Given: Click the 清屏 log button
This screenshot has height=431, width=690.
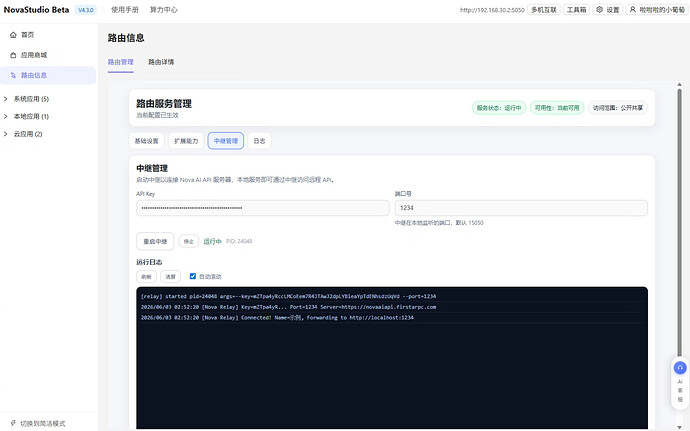Looking at the screenshot, I should 170,276.
